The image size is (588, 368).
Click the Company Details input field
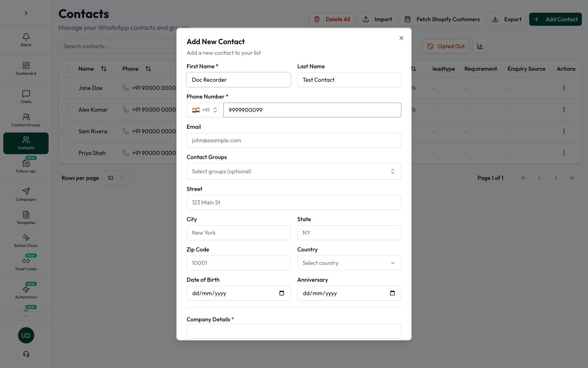294,331
